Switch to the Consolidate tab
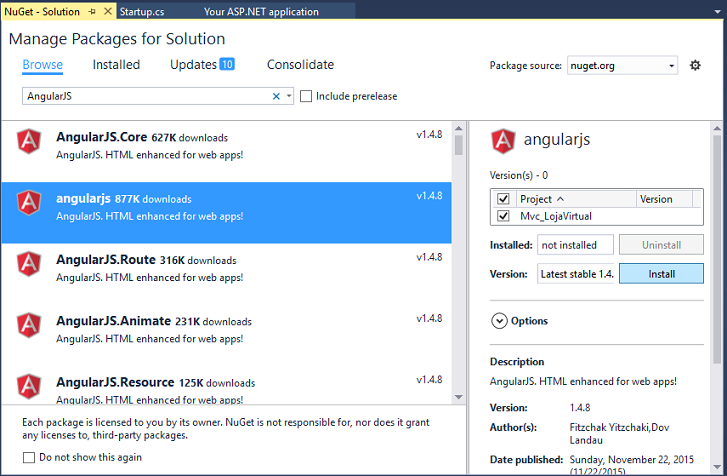Image resolution: width=727 pixels, height=476 pixels. (x=300, y=64)
